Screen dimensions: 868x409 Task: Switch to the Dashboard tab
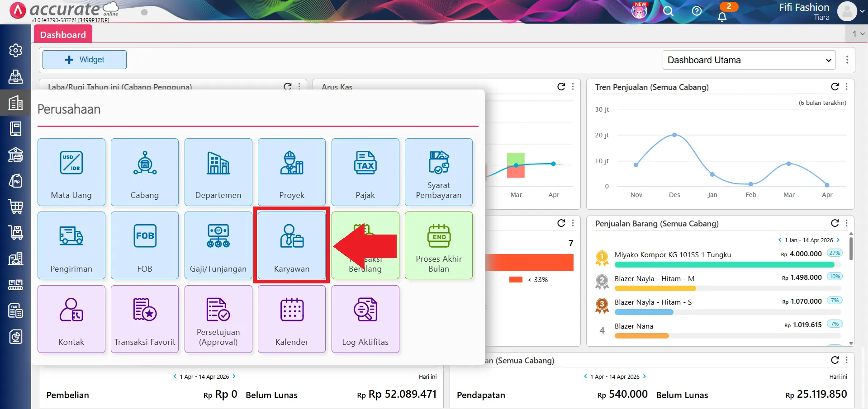(x=63, y=35)
